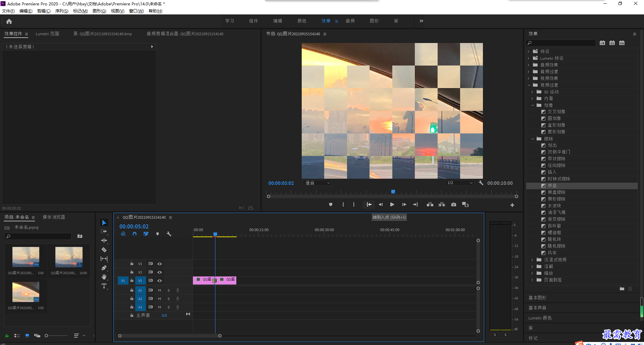
Task: Expand the Lumetri 预设 folder
Action: click(529, 58)
